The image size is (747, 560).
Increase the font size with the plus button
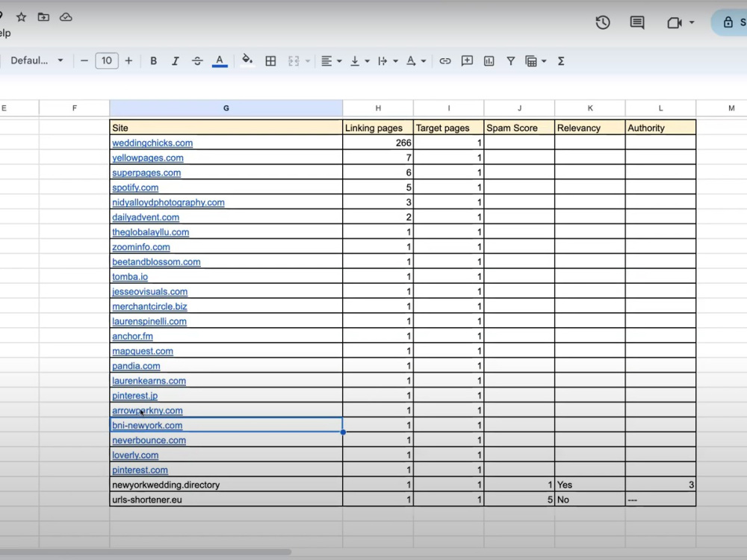pos(128,60)
